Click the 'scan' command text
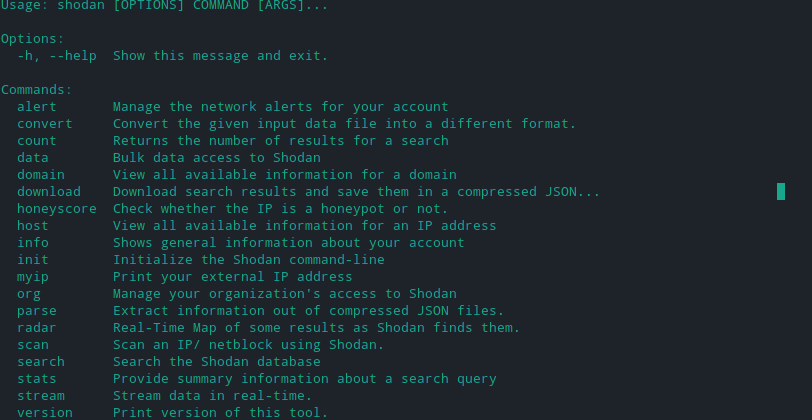The width and height of the screenshot is (812, 420). pos(33,345)
